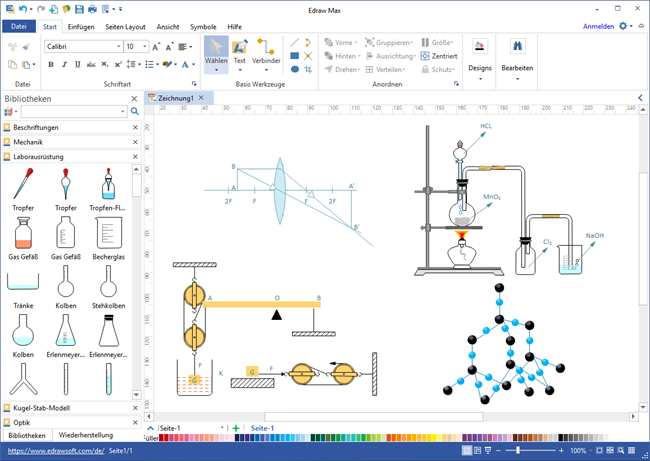Click the zoom out minus button
The width and height of the screenshot is (650, 461).
coord(498,450)
